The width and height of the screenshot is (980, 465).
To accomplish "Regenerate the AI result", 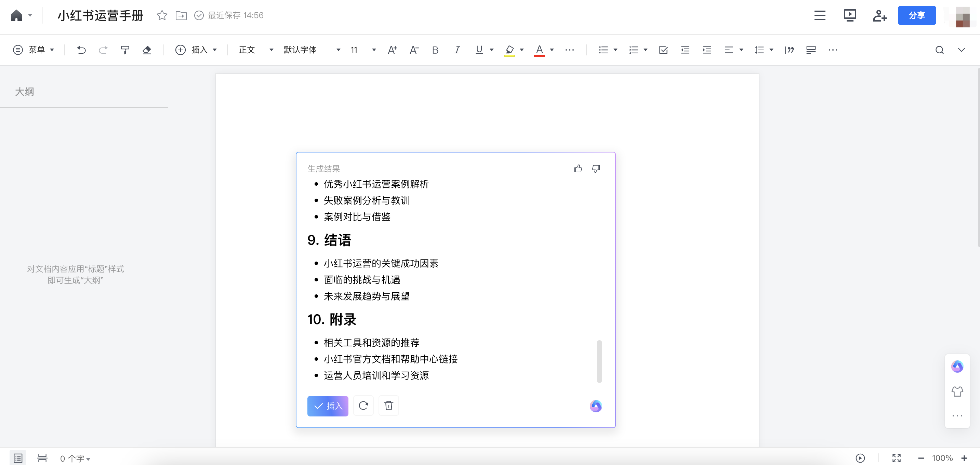I will click(363, 406).
